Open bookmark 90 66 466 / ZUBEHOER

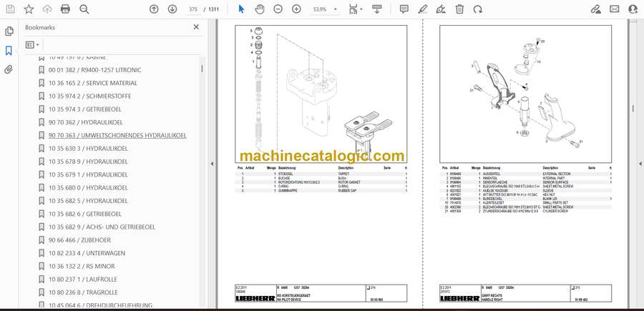coord(79,240)
